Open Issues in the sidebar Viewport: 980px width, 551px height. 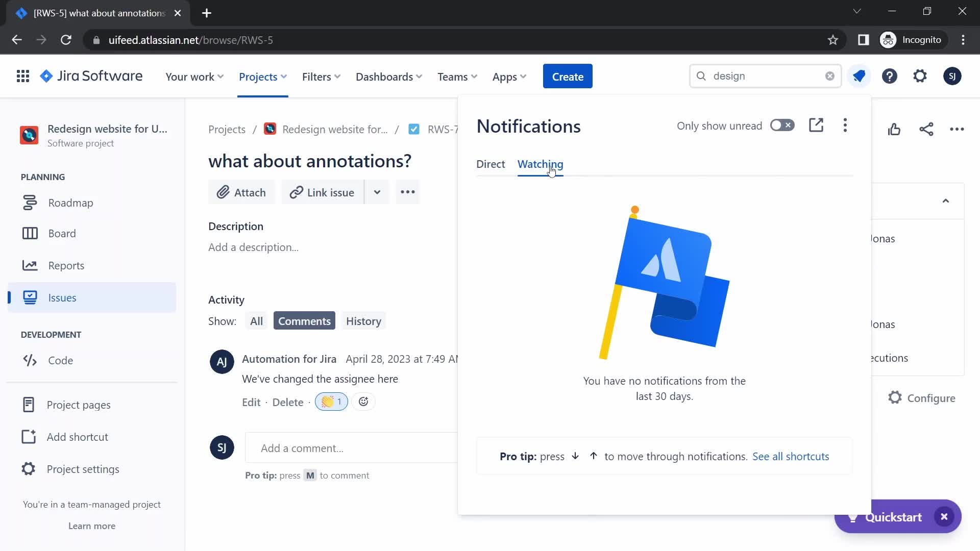coord(92,298)
